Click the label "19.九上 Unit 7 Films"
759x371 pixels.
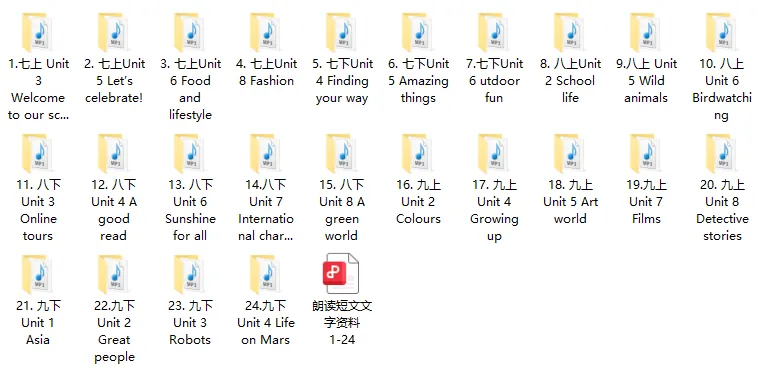646,202
